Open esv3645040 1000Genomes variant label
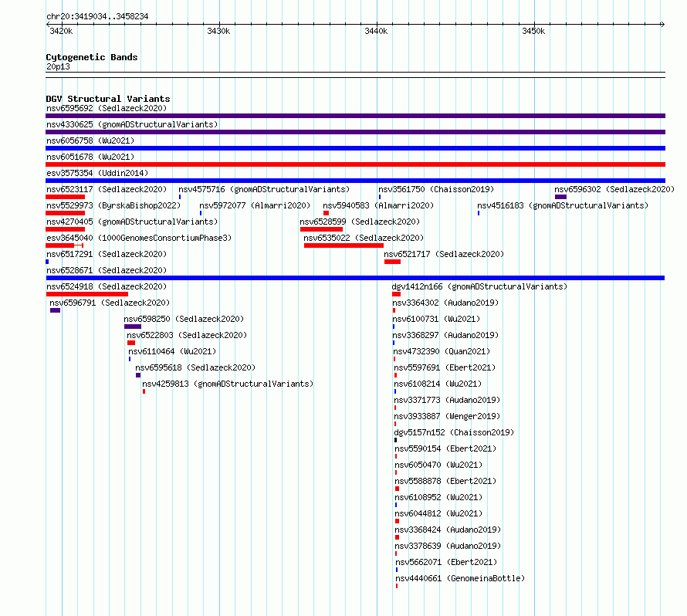This screenshot has width=687, height=616. point(139,238)
